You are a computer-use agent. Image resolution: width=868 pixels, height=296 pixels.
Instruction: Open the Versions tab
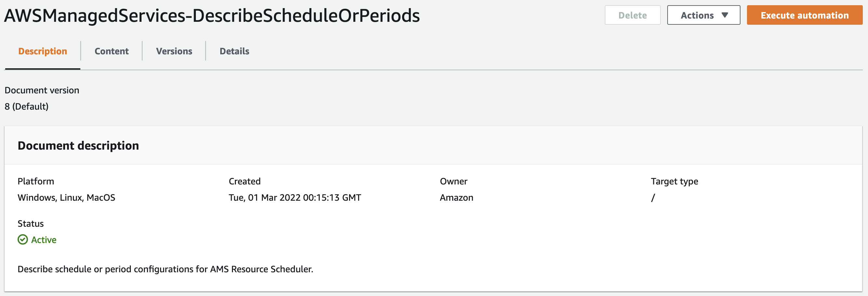174,51
